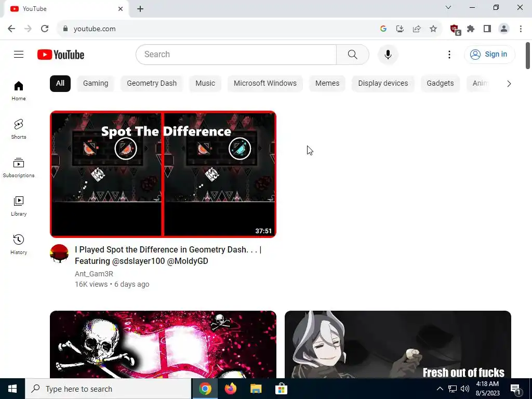Screen dimensions: 532x399
Task: Click the Sign in button
Action: click(x=489, y=54)
